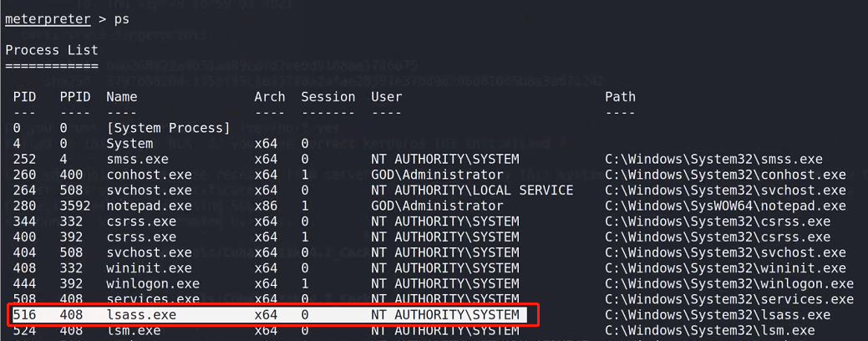Click path C:\Windows\System32\wininit.exe
The height and width of the screenshot is (341, 868).
click(725, 268)
